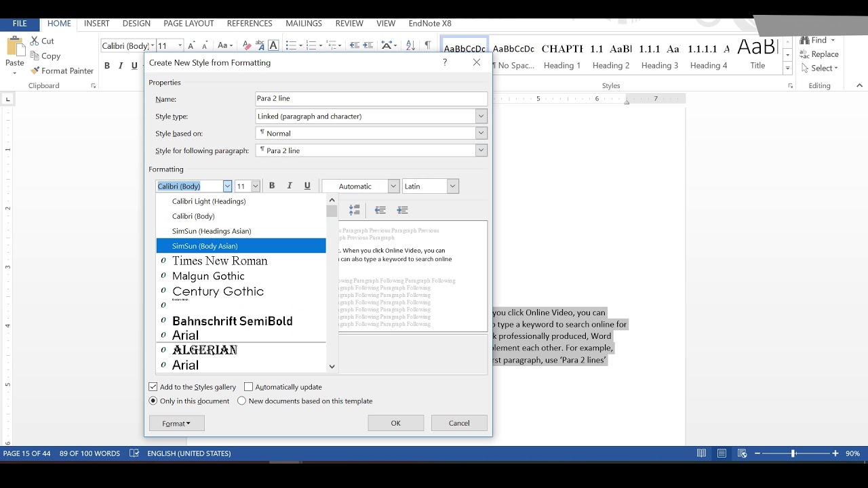Click the dialog's Bold button
Image resolution: width=868 pixels, height=488 pixels.
272,186
